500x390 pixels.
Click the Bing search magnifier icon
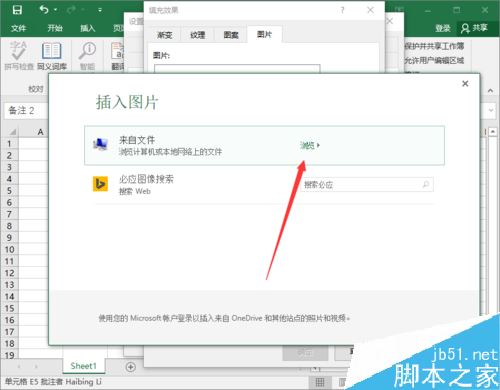(x=426, y=184)
